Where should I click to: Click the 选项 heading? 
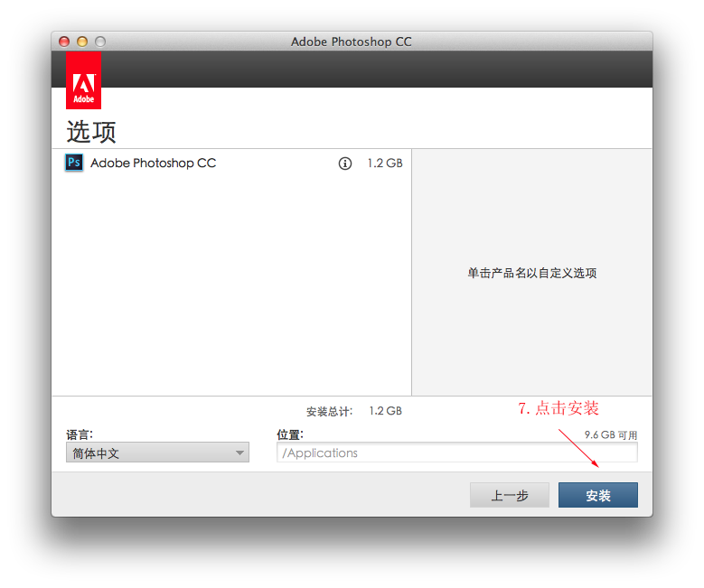tap(91, 132)
